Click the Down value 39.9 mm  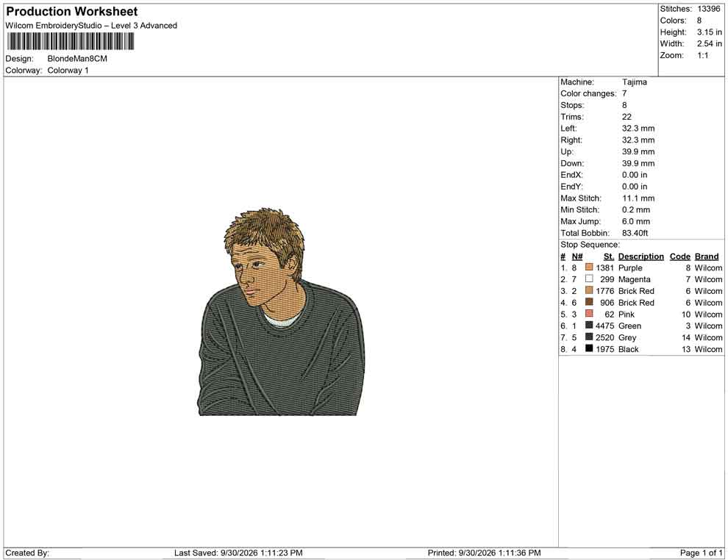[x=638, y=163]
